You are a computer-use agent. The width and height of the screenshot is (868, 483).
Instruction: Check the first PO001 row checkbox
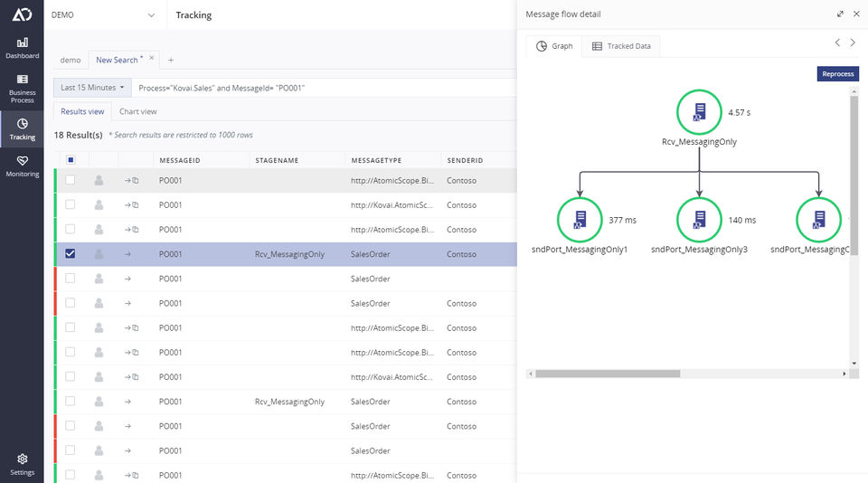point(71,181)
